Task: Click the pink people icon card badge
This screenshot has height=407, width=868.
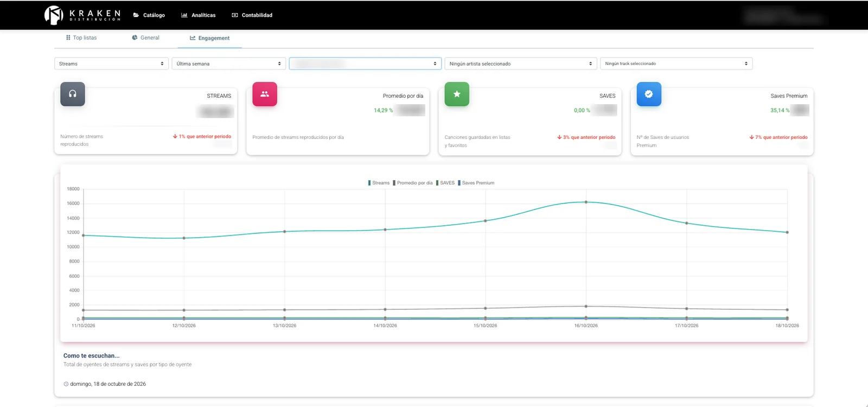Action: click(265, 94)
